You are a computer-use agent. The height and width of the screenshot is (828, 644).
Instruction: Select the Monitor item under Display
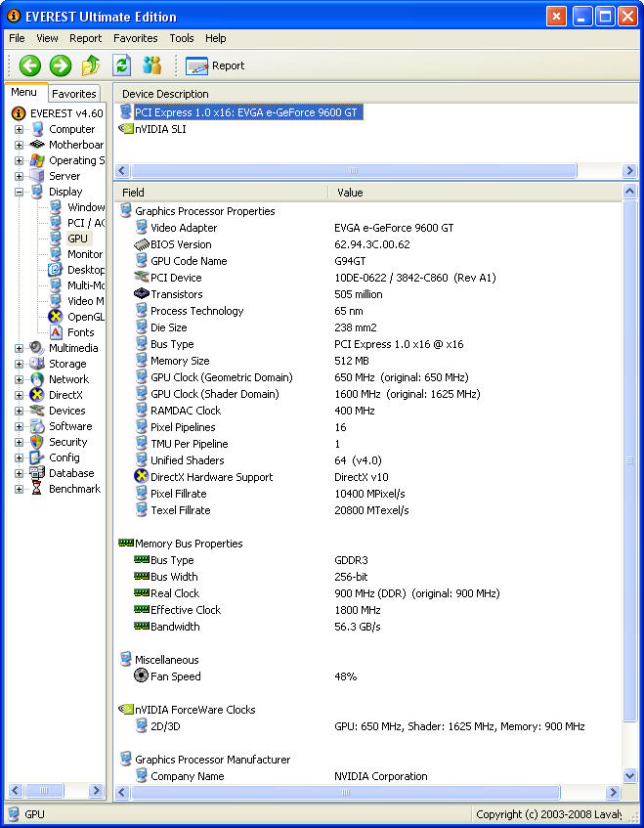[x=85, y=254]
